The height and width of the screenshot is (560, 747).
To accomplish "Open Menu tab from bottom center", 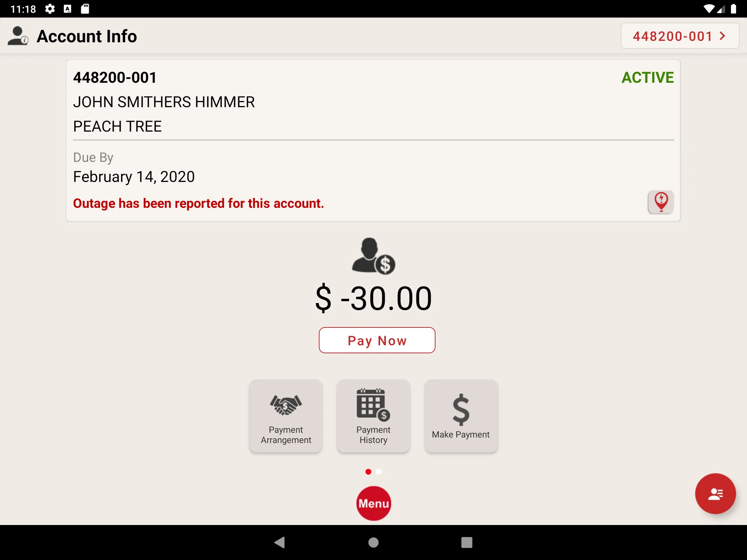I will click(x=373, y=503).
